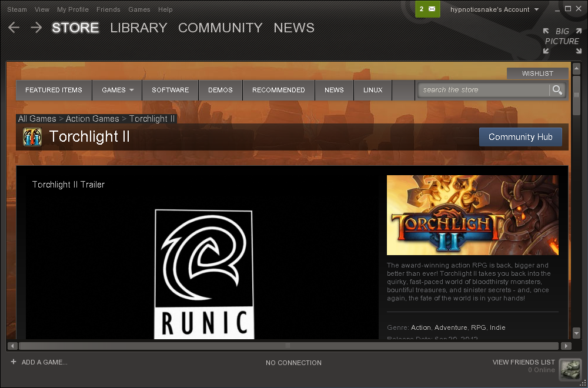Open the Games menu in menu bar
The image size is (588, 388).
click(x=139, y=9)
